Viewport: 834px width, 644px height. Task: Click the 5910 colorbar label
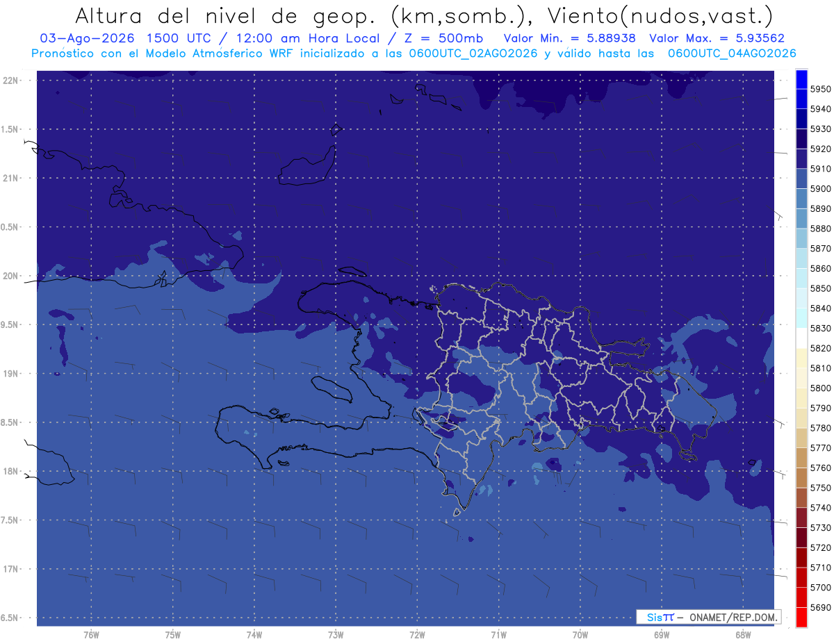tap(821, 169)
